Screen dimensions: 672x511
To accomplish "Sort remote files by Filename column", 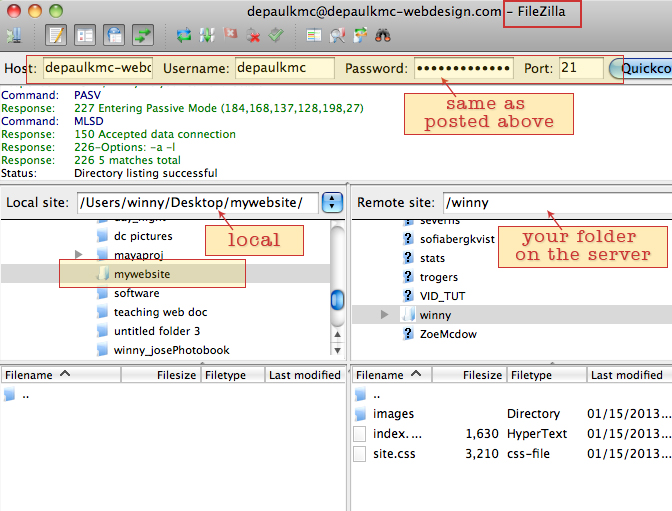I will pos(392,375).
